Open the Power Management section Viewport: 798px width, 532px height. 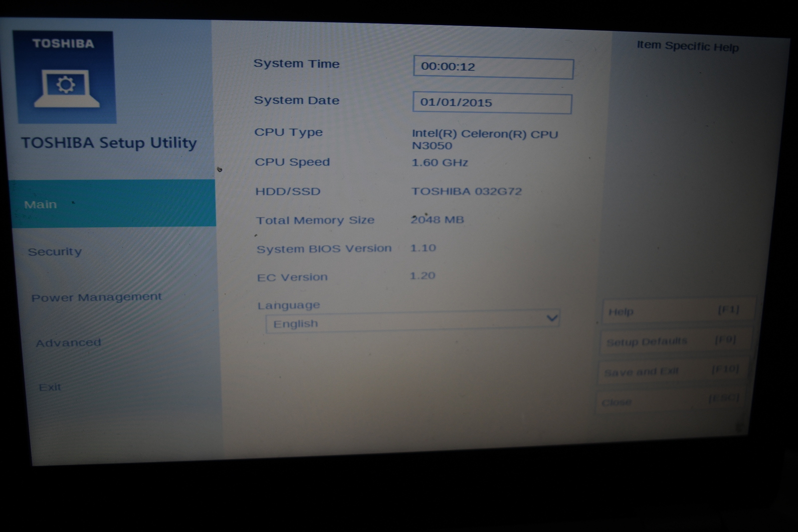96,297
